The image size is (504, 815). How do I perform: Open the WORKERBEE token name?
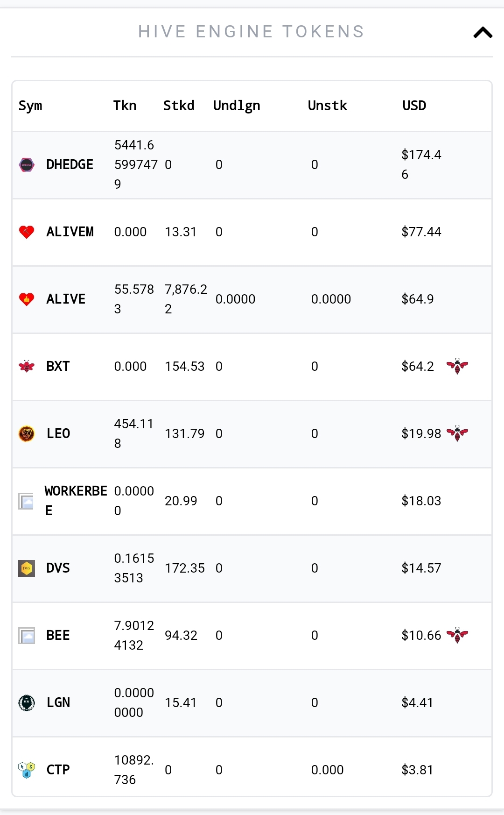click(x=76, y=501)
